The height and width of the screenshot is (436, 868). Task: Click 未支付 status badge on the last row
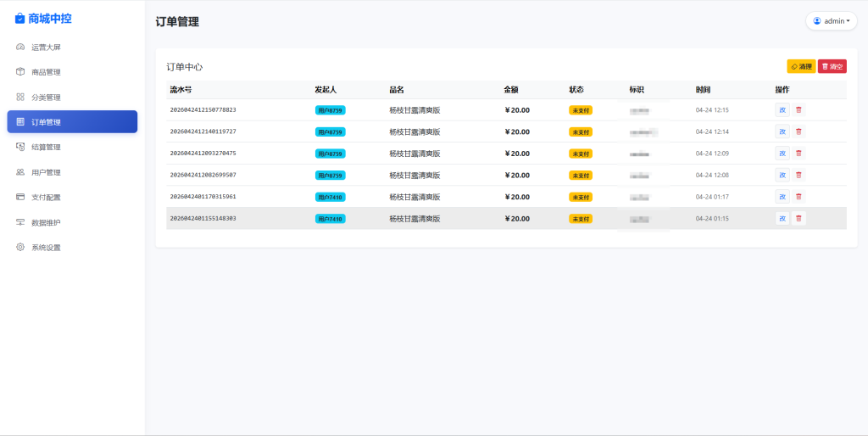581,219
